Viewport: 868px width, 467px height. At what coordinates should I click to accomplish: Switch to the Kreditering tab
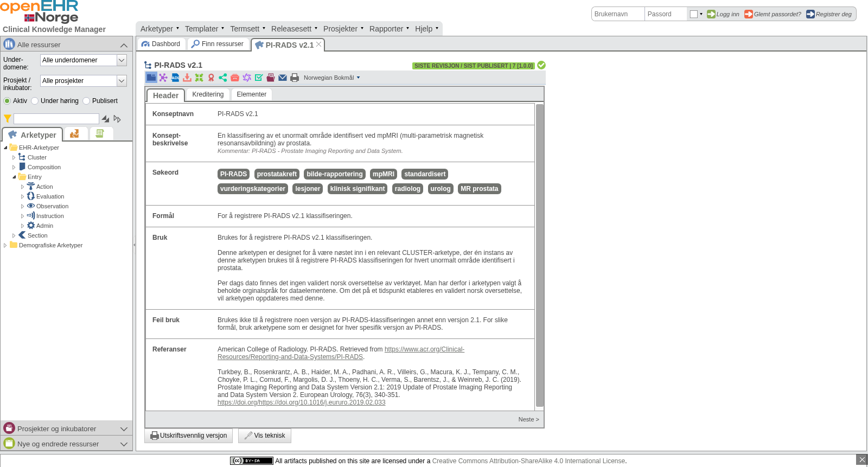point(208,94)
